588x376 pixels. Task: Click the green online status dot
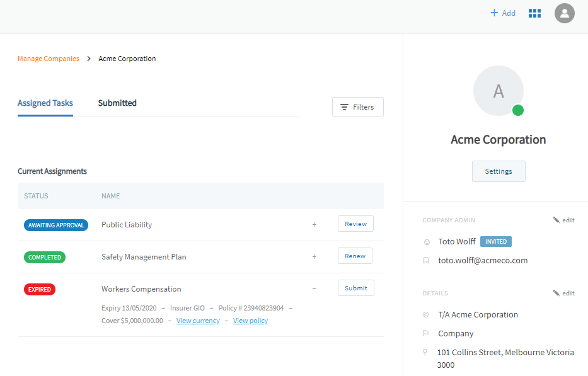click(518, 111)
